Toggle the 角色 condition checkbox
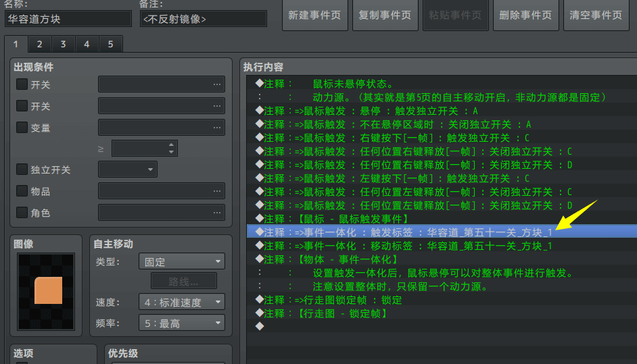 pos(22,213)
